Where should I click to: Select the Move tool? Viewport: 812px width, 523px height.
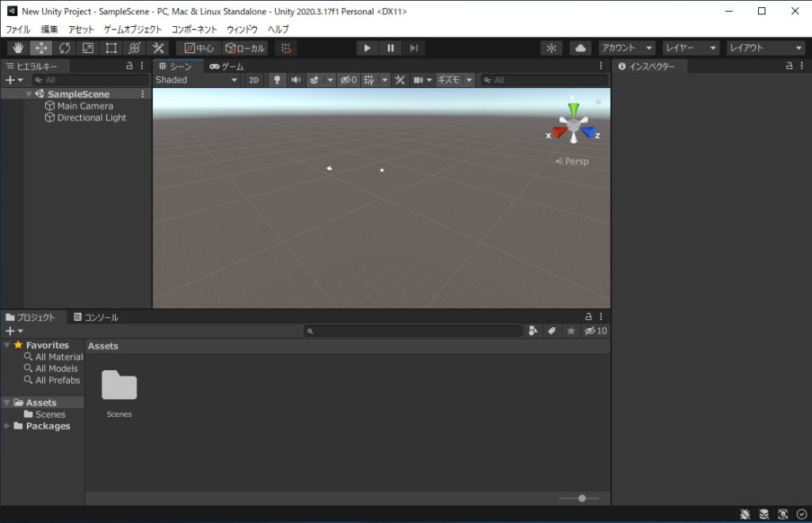(x=41, y=48)
